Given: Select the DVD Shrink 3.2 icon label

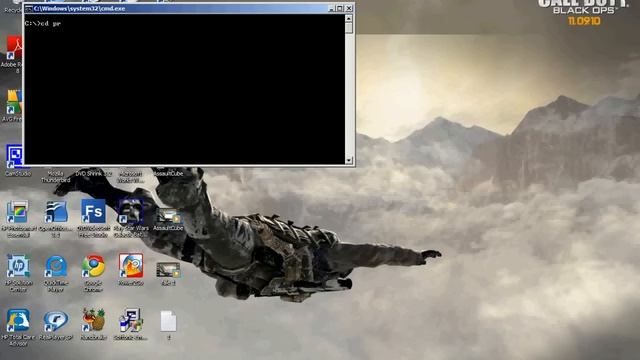Looking at the screenshot, I should (93, 174).
